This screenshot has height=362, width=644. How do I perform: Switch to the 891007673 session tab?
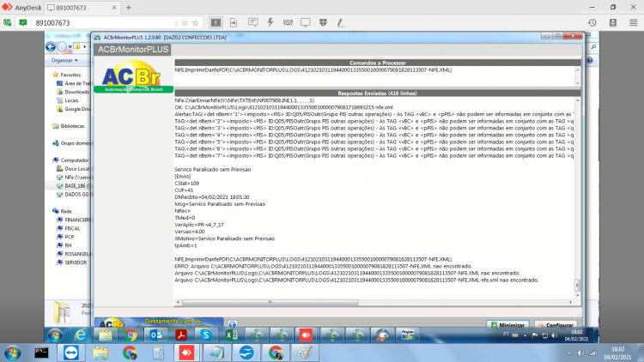coord(78,8)
